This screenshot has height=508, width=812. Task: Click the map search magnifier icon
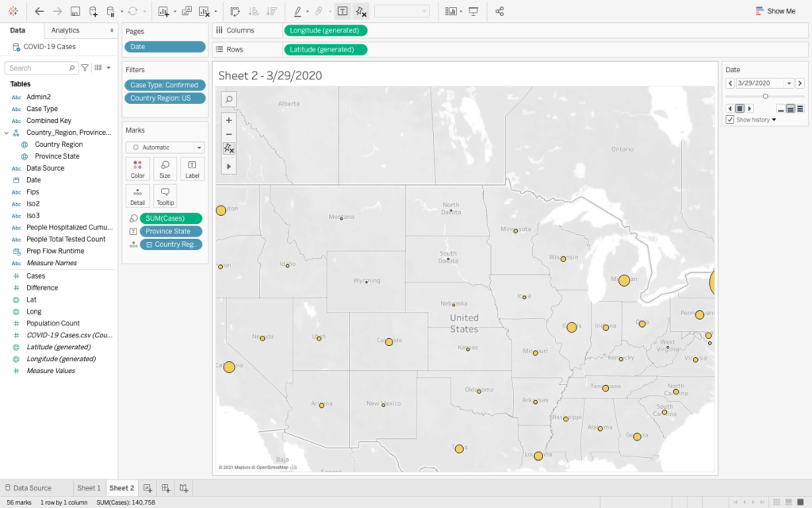pos(228,99)
